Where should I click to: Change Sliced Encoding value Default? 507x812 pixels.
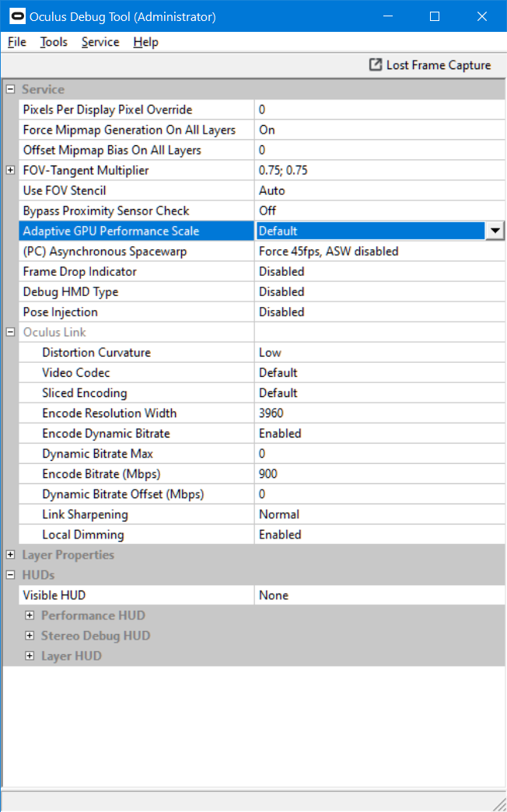379,392
